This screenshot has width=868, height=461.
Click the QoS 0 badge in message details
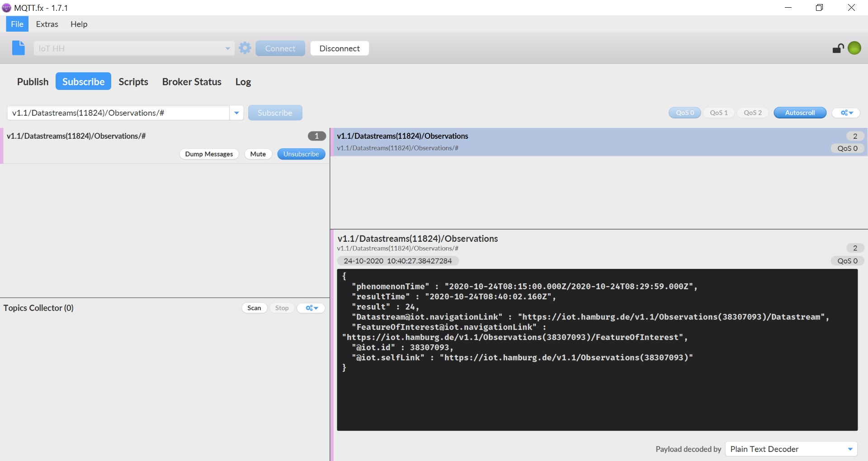point(847,261)
